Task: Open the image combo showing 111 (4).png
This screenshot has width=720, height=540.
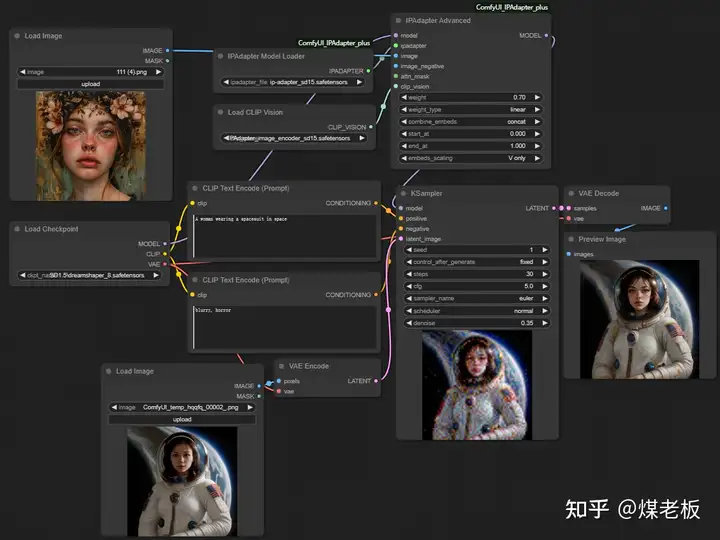Action: (x=90, y=72)
